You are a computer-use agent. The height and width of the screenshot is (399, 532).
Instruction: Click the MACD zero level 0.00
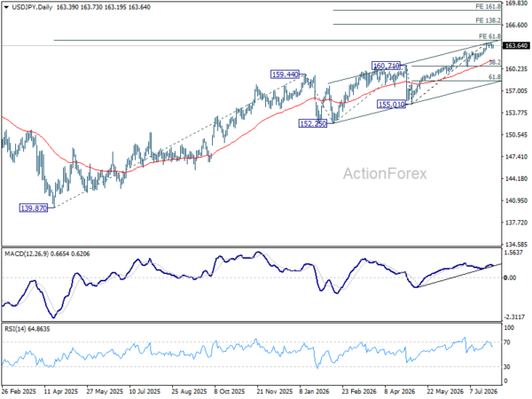(511, 278)
